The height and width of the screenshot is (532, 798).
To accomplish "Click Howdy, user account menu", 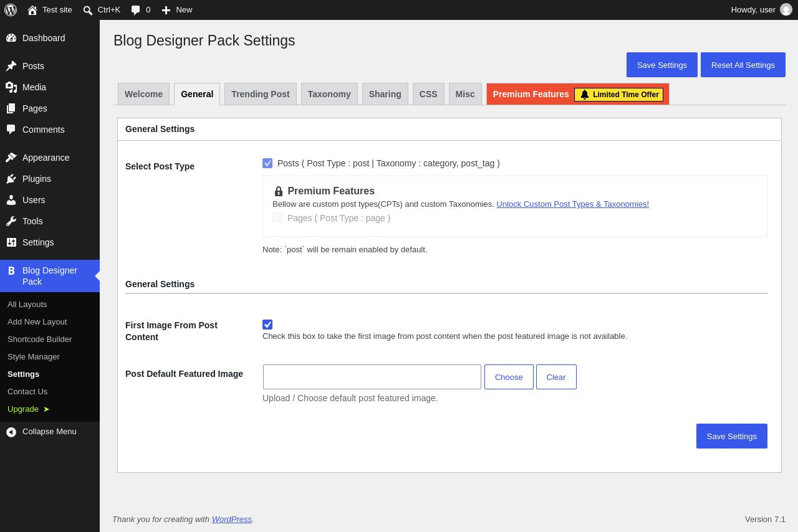I will coord(761,10).
